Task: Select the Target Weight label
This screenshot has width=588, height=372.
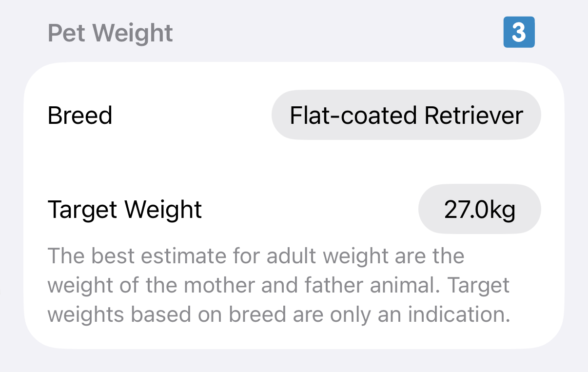Action: [x=125, y=210]
